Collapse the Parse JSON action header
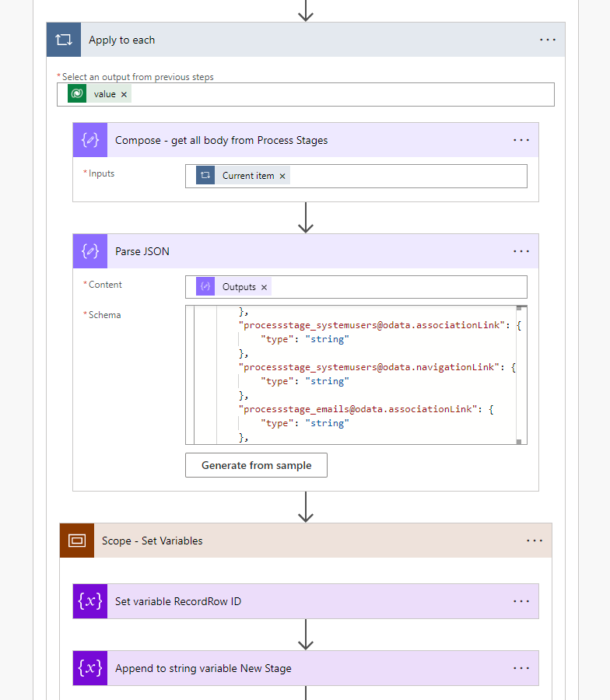This screenshot has height=700, width=610. [x=311, y=251]
